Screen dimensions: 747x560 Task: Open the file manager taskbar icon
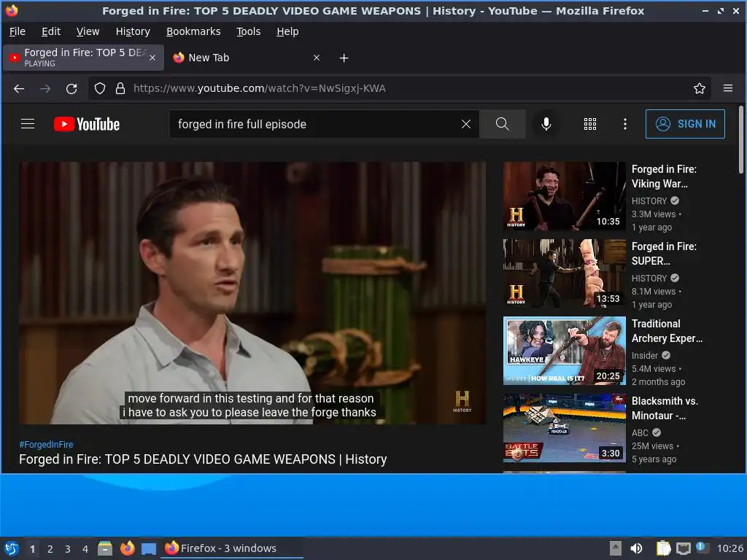tap(105, 548)
